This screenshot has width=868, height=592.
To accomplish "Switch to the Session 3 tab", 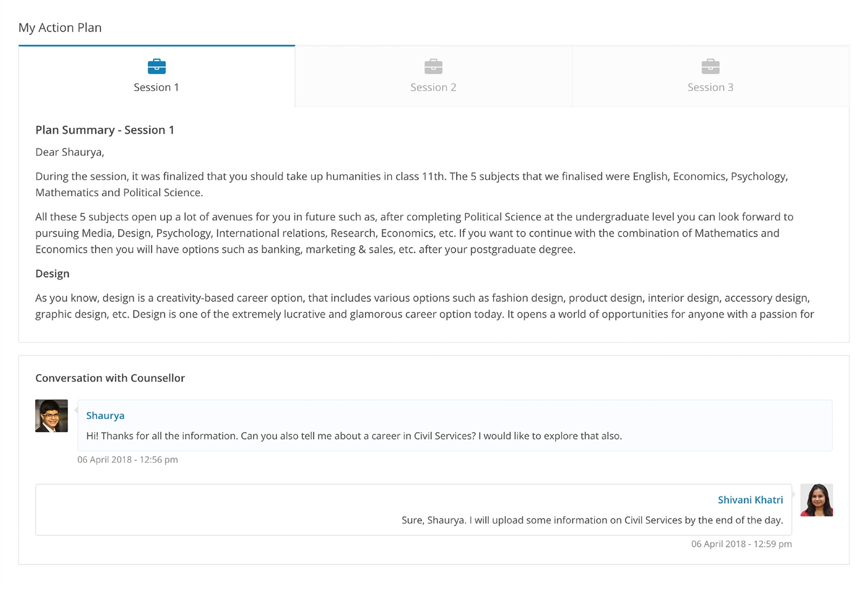I will coord(710,77).
